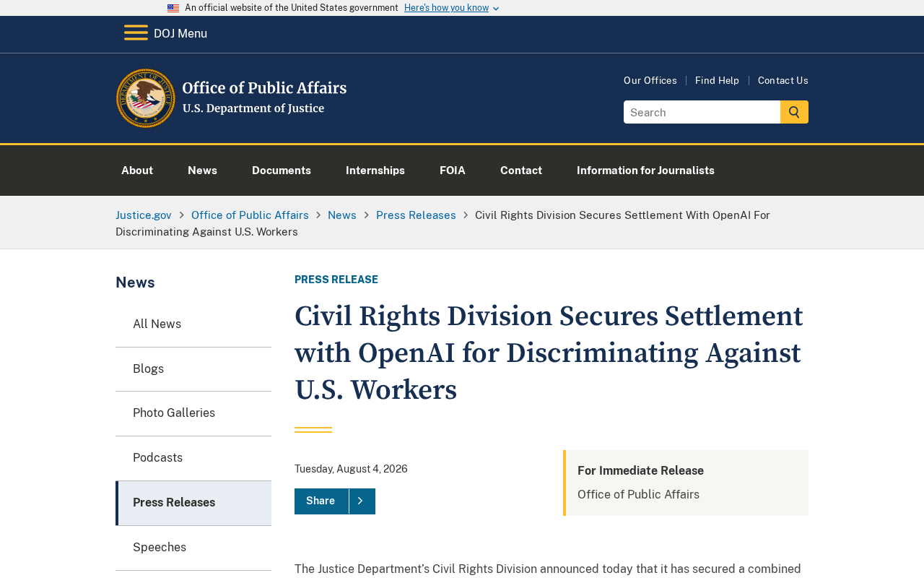
Task: Follow the Our Offices link
Action: (650, 81)
